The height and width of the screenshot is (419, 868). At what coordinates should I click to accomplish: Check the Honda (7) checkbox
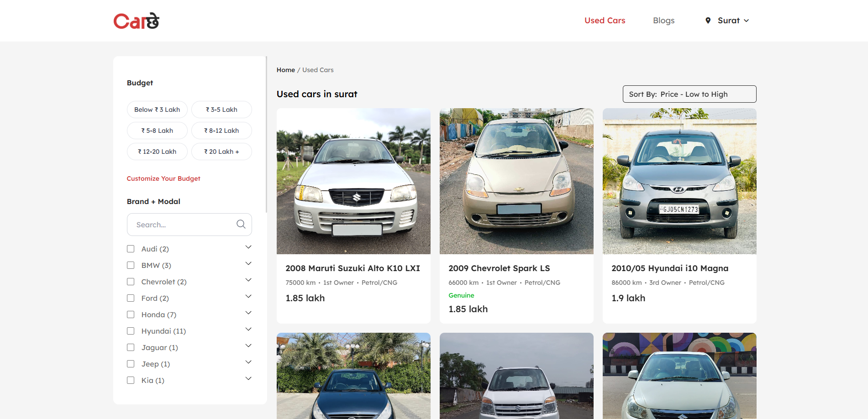click(131, 314)
